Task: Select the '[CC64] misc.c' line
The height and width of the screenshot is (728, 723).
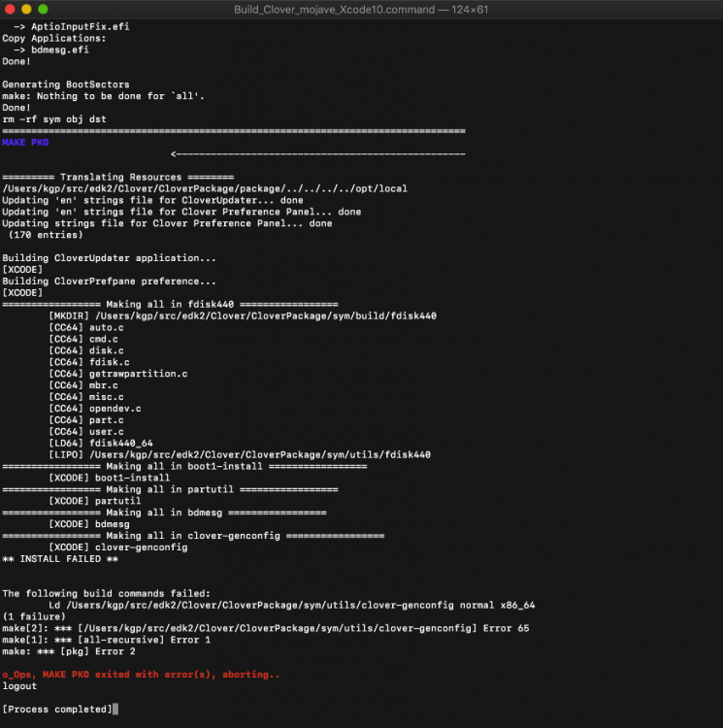Action: pyautogui.click(x=86, y=397)
